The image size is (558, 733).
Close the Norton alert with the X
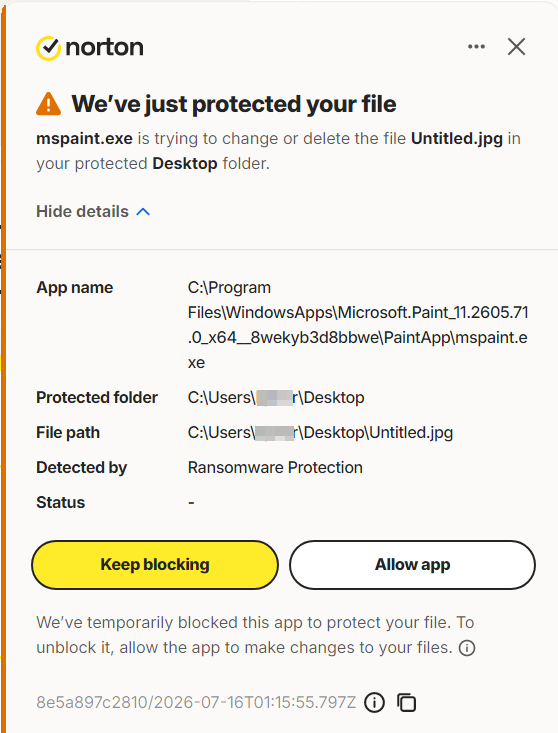(516, 47)
